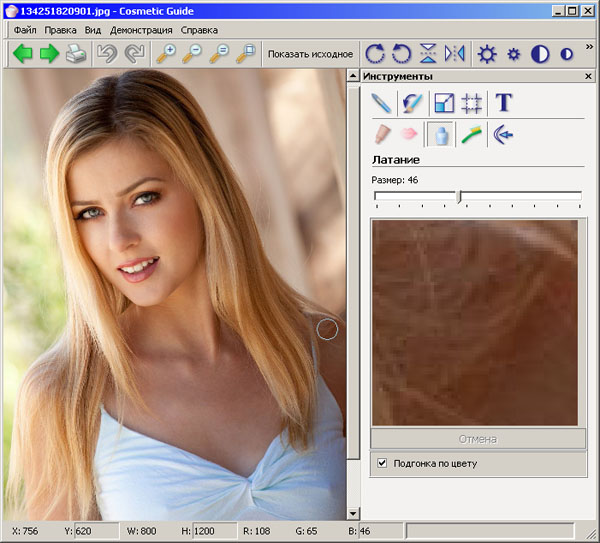This screenshot has width=600, height=543.
Task: Select the resize image tool icon
Action: point(442,103)
